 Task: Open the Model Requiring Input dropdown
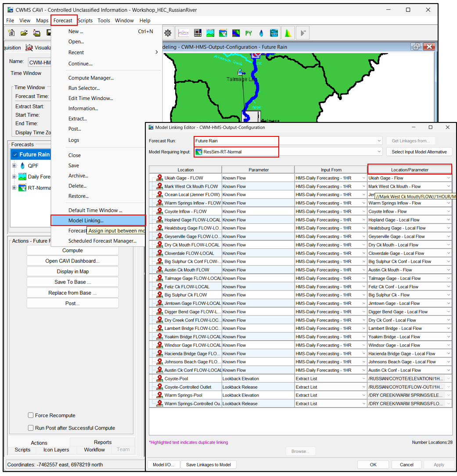tap(379, 152)
